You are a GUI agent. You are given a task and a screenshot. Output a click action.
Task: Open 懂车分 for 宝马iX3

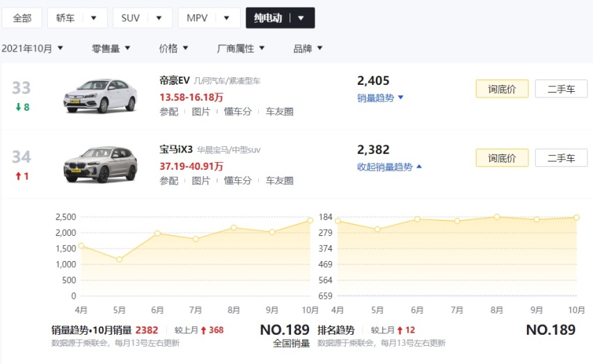[x=237, y=181]
